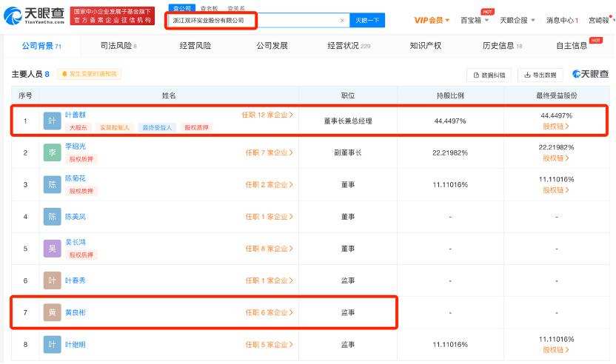Click the Tianyancha logo

pyautogui.click(x=34, y=16)
